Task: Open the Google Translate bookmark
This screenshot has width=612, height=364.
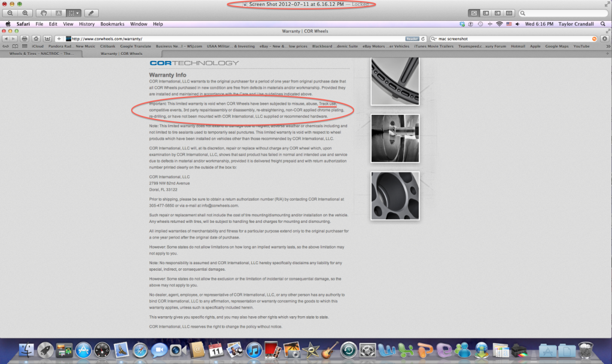Action: click(135, 46)
